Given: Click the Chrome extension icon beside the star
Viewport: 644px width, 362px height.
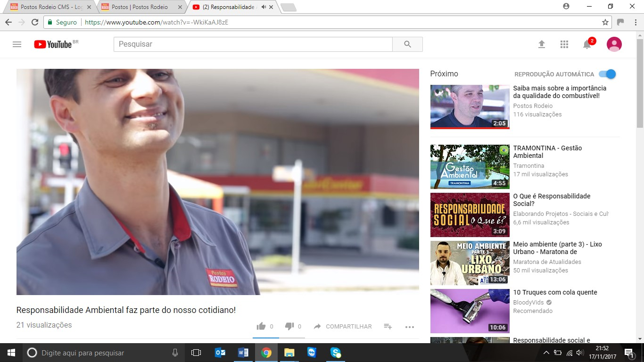Looking at the screenshot, I should pos(620,22).
